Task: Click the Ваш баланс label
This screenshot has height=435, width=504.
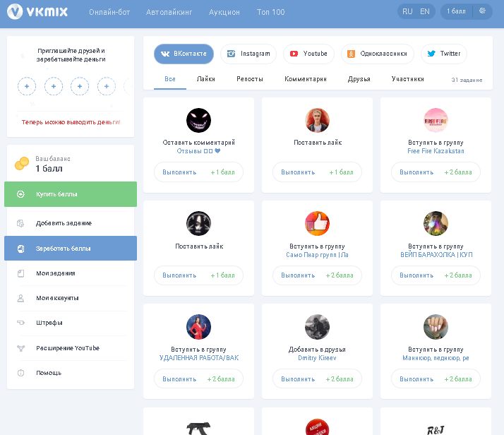Action: [x=53, y=159]
